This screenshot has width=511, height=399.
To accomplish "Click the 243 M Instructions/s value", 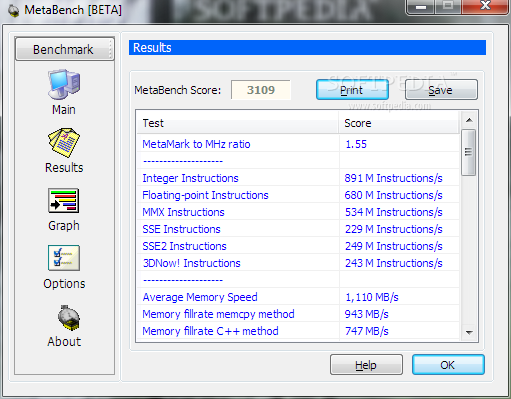I will 393,263.
